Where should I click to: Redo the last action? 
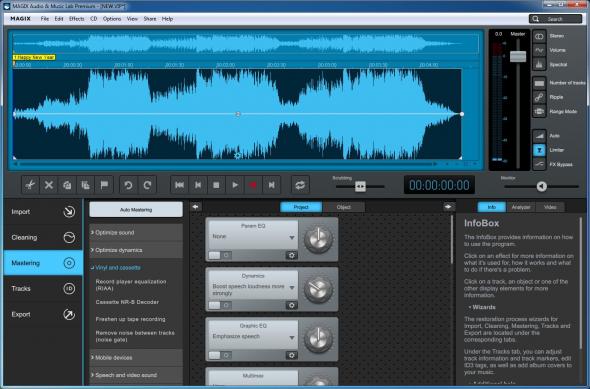[147, 185]
